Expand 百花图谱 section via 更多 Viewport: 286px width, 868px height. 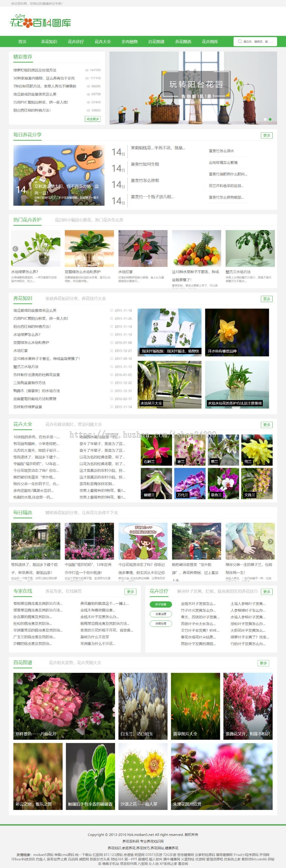coord(263,663)
